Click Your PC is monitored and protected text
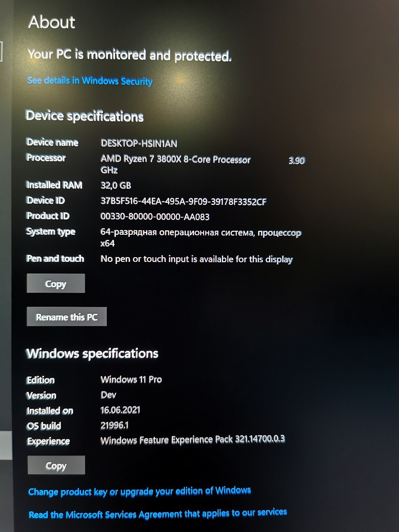The width and height of the screenshot is (399, 532). 130,55
